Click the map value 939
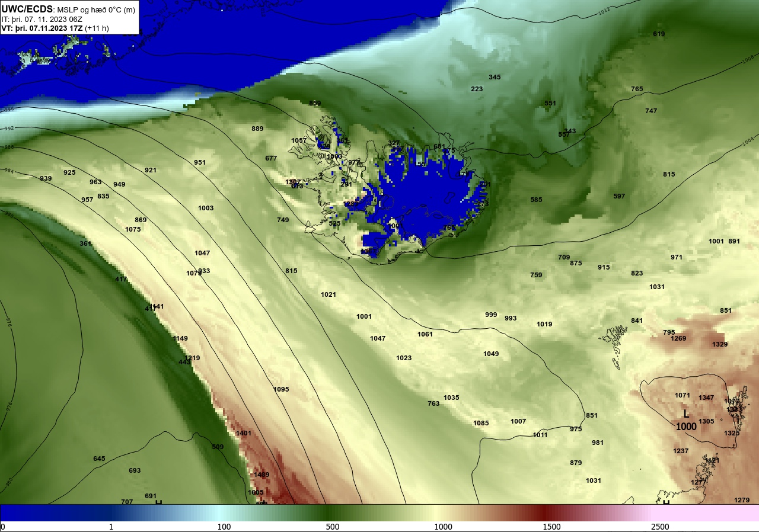The width and height of the screenshot is (759, 532). (x=46, y=178)
